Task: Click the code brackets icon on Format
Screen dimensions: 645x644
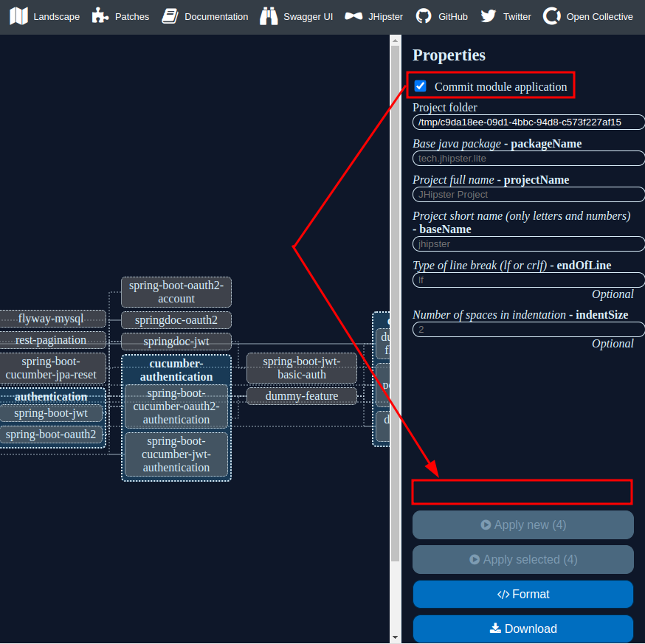Action: click(x=503, y=595)
